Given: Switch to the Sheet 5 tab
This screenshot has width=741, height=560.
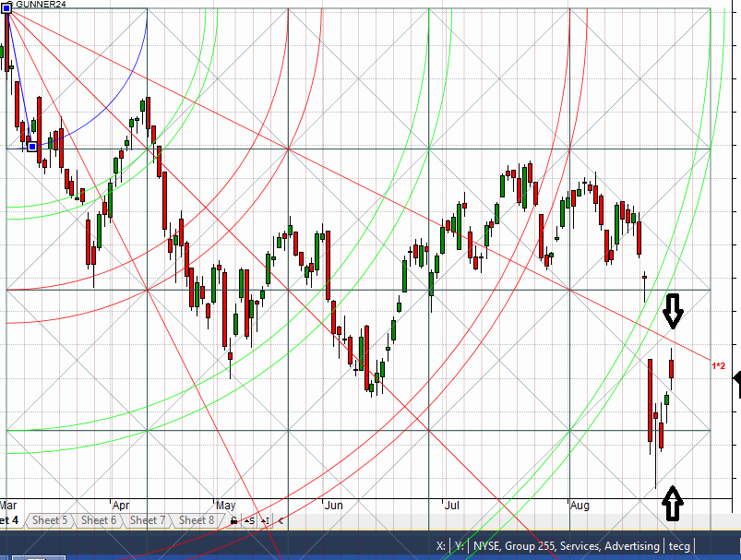Looking at the screenshot, I should coord(50,520).
